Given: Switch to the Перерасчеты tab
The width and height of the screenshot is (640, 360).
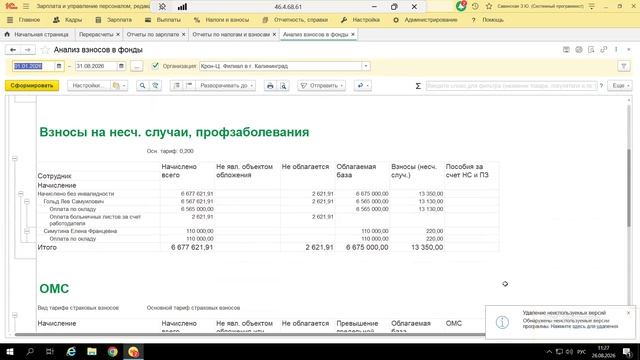Looking at the screenshot, I should point(96,35).
